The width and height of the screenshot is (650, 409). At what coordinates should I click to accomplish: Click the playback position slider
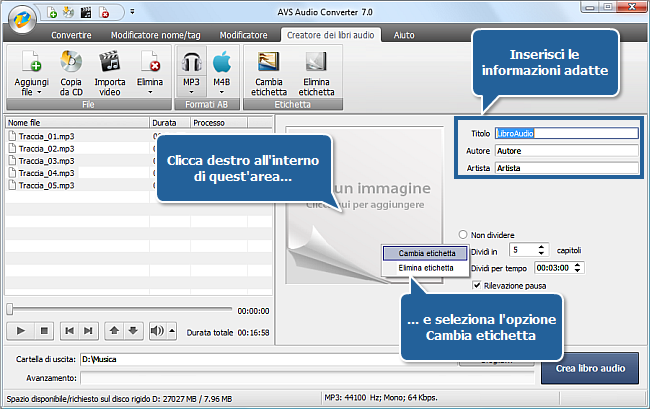[120, 310]
